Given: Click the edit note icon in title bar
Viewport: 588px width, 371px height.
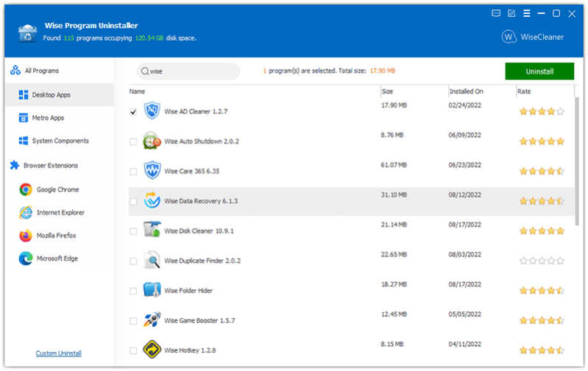Looking at the screenshot, I should pos(511,13).
